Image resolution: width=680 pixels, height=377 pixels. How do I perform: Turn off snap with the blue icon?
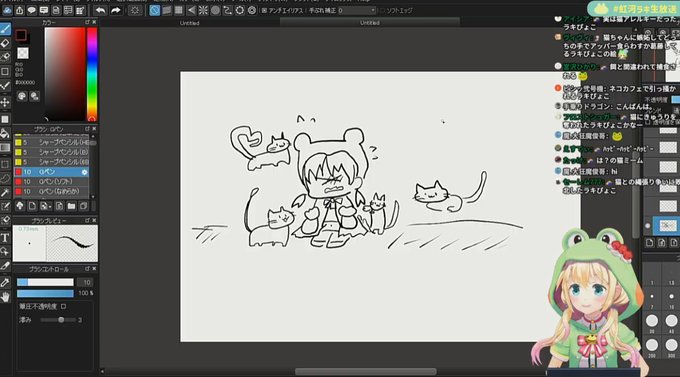[154, 10]
